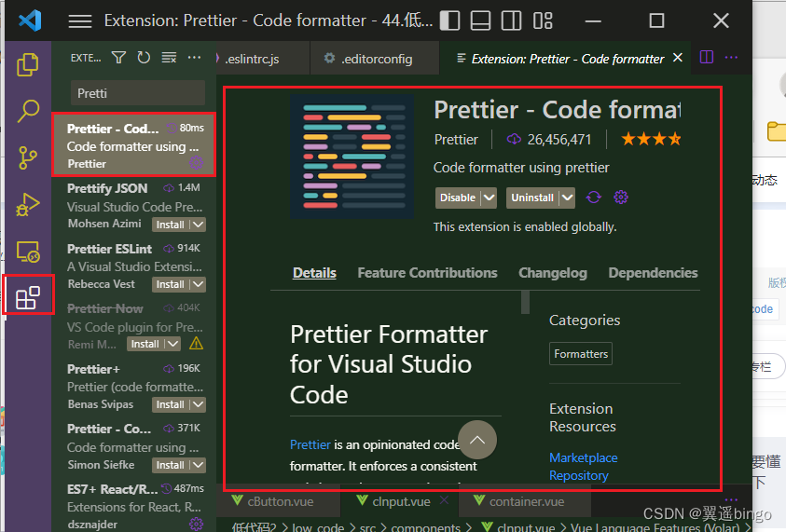Install the Prettify JSON extension
786x532 pixels.
tap(171, 225)
